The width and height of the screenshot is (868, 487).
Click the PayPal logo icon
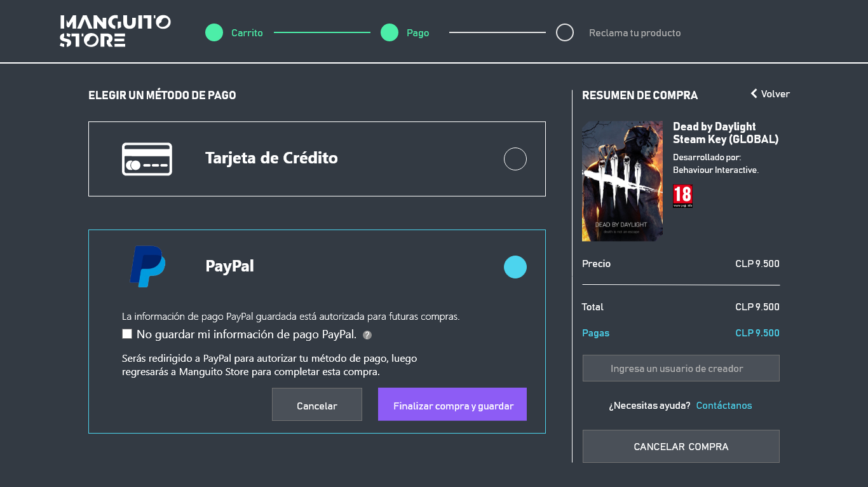click(x=147, y=266)
